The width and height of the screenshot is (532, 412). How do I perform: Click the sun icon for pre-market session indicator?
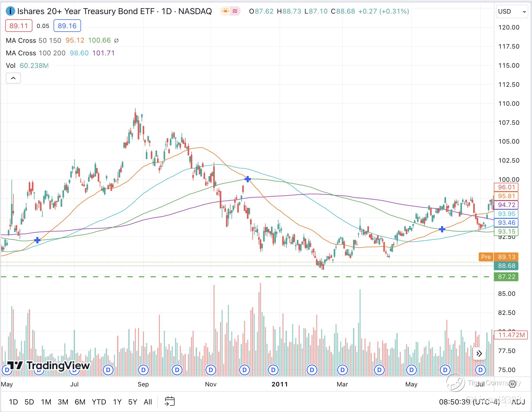coord(225,11)
